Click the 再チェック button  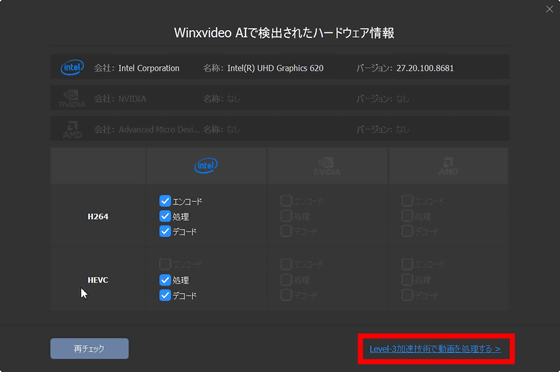89,348
